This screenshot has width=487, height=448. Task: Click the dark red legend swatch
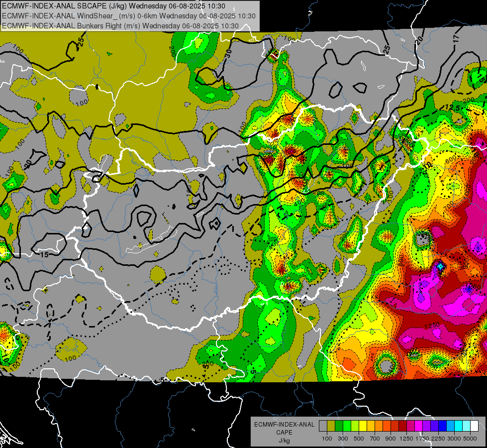(x=402, y=426)
